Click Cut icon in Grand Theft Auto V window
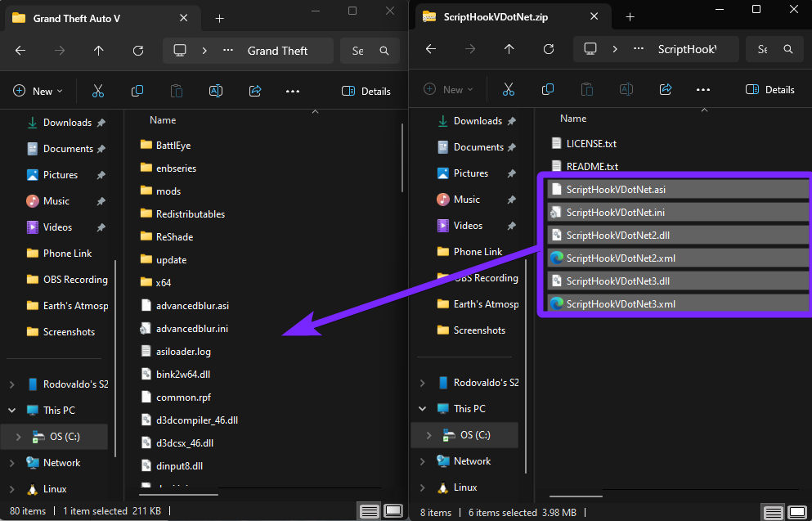Screen dimensions: 812x521 click(98, 91)
